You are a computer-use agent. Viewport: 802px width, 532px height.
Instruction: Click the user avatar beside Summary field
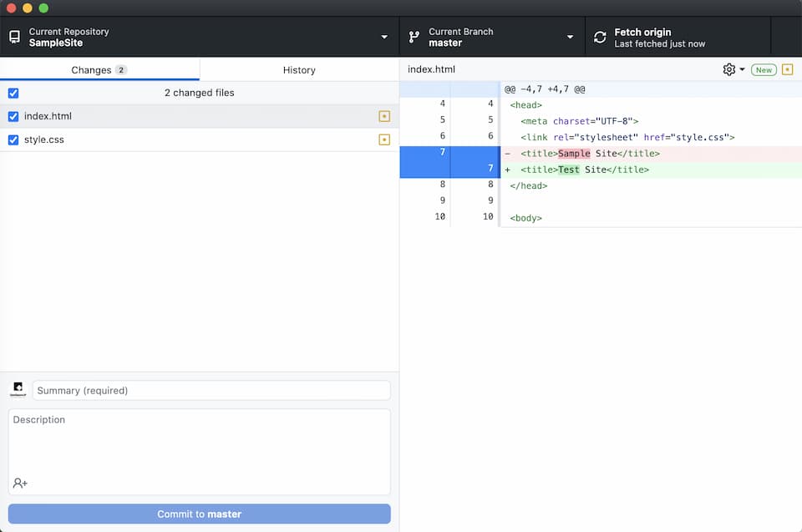pos(18,390)
